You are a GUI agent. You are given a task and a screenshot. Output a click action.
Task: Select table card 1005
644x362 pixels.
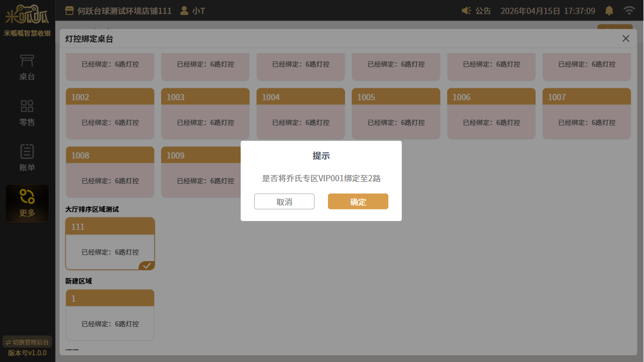tap(396, 114)
